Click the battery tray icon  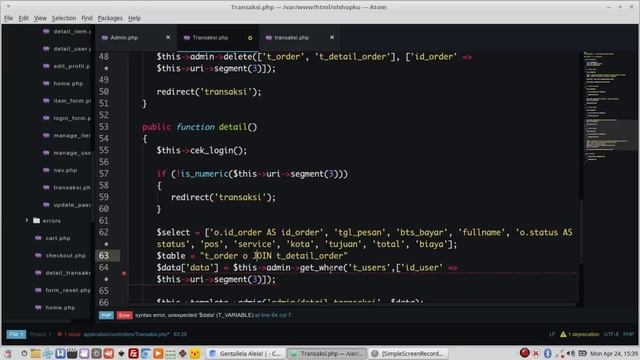click(x=582, y=353)
